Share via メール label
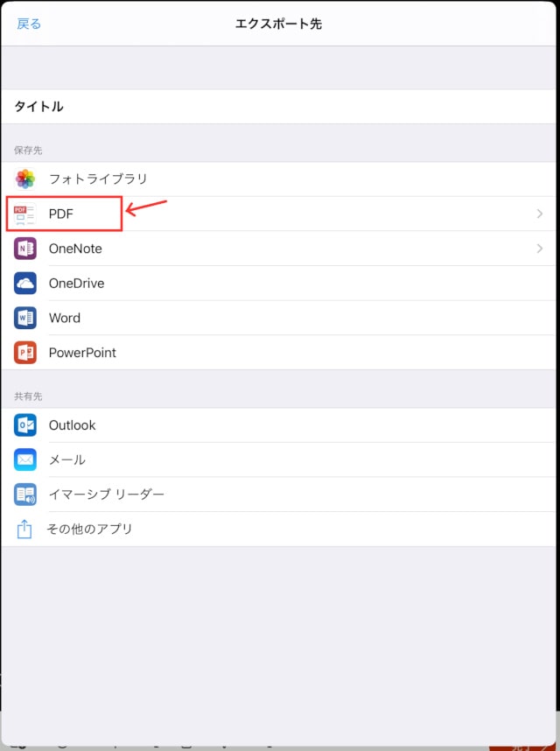The width and height of the screenshot is (560, 751). tap(67, 460)
